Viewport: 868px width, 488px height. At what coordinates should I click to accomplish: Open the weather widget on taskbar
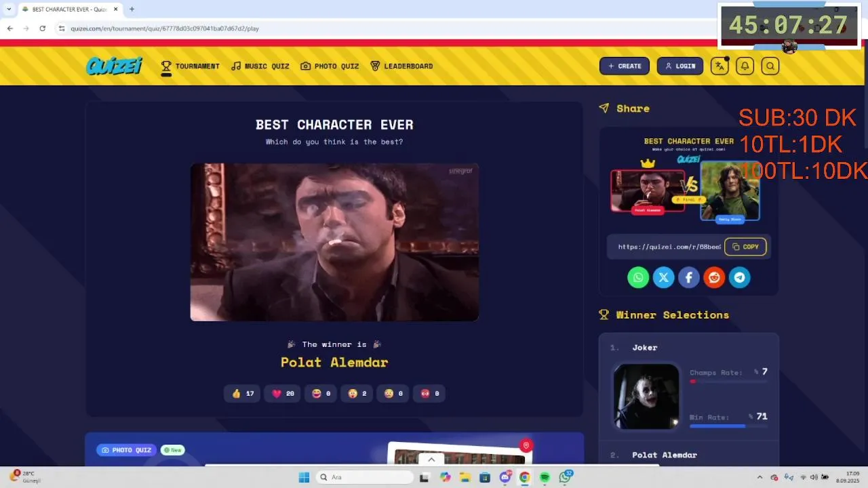pos(26,477)
